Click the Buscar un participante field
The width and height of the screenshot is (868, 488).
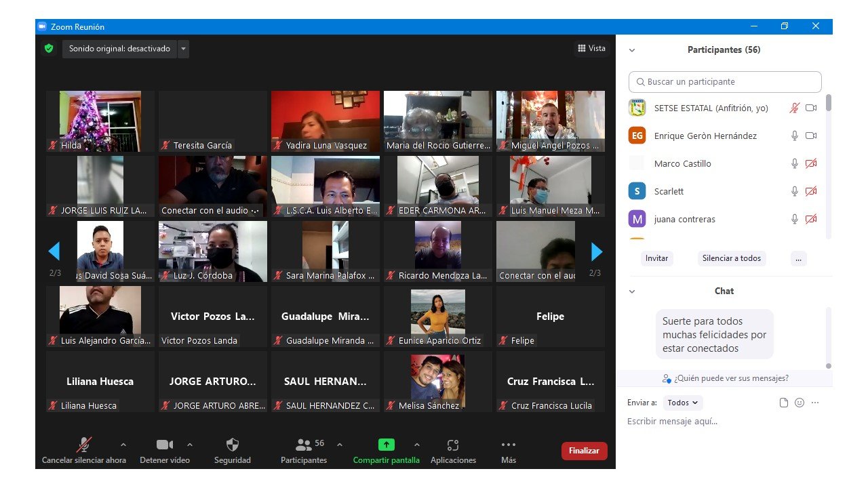(x=725, y=82)
